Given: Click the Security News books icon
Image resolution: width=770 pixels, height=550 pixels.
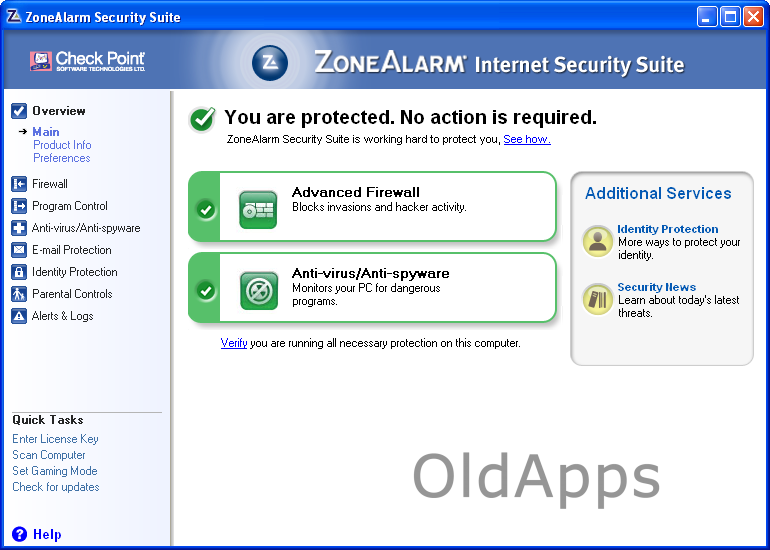Looking at the screenshot, I should tap(598, 299).
